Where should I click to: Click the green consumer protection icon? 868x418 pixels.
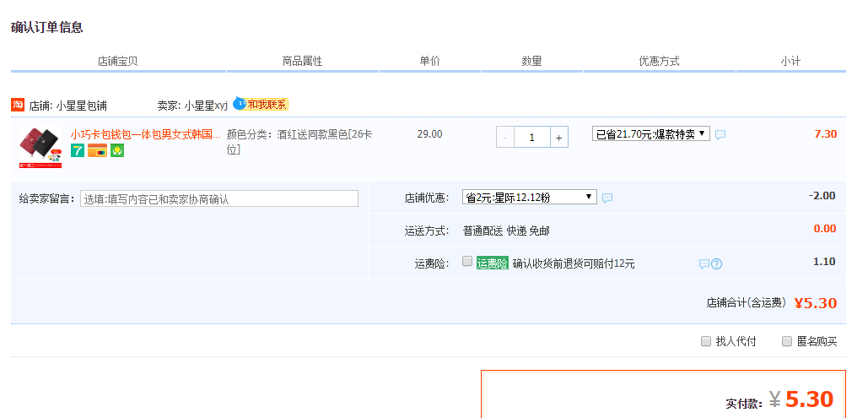pyautogui.click(x=116, y=150)
